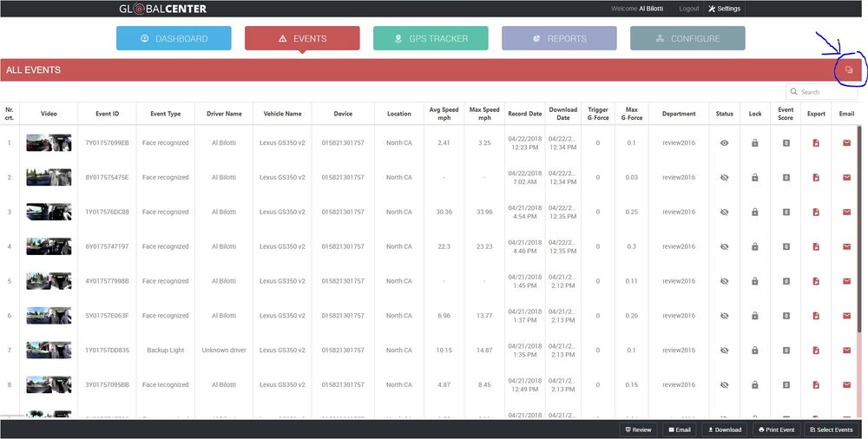Email the row 4 event
868x439 pixels.
846,246
